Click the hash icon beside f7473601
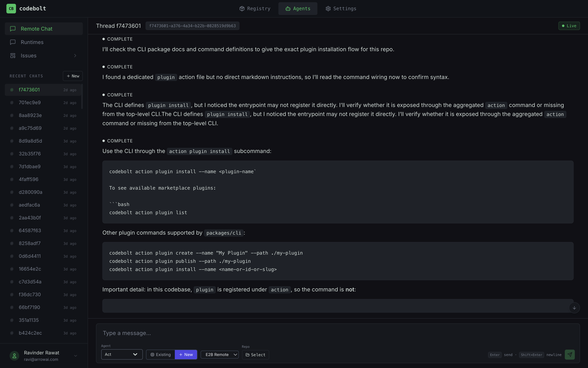Screen dimensions: 588x368 (12, 90)
